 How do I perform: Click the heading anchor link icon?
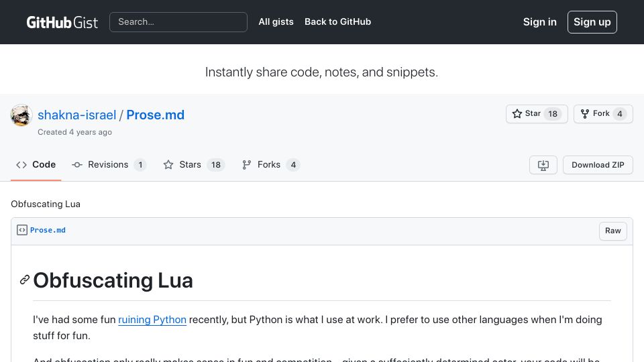25,280
